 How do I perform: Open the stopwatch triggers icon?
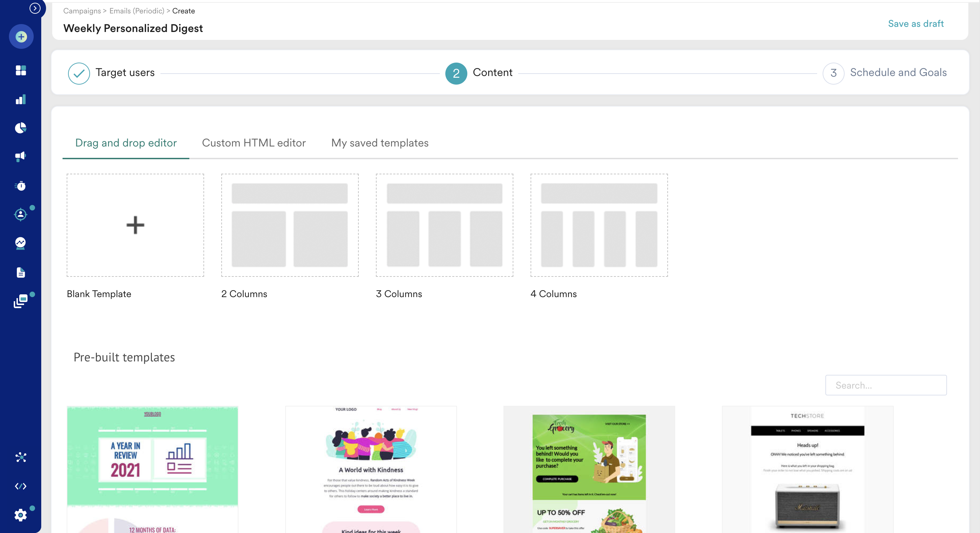pos(21,186)
